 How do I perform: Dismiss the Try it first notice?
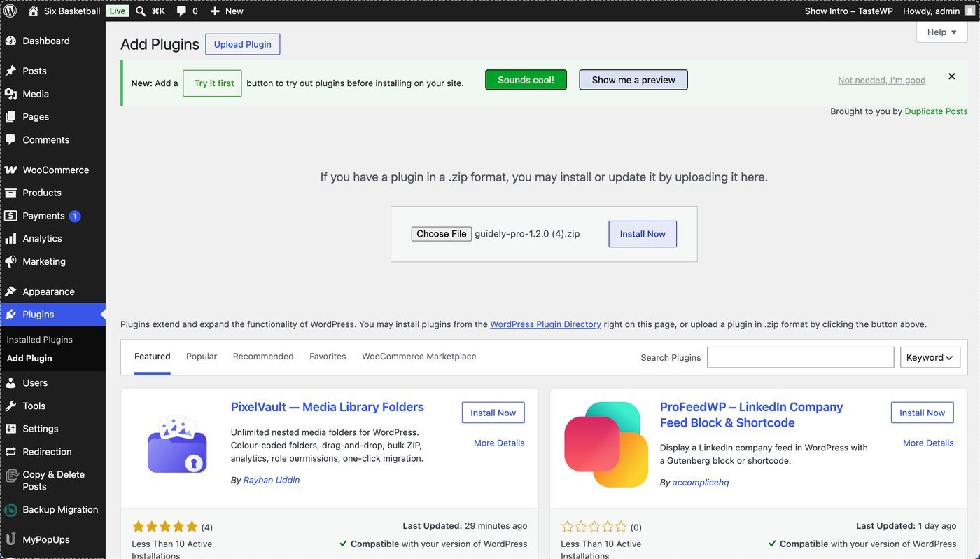(x=951, y=76)
